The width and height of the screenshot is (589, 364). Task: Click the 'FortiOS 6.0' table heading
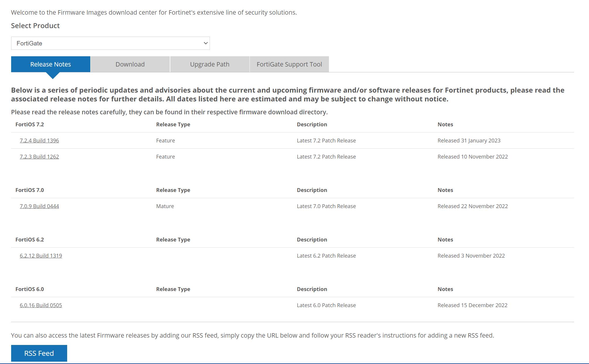pyautogui.click(x=30, y=289)
